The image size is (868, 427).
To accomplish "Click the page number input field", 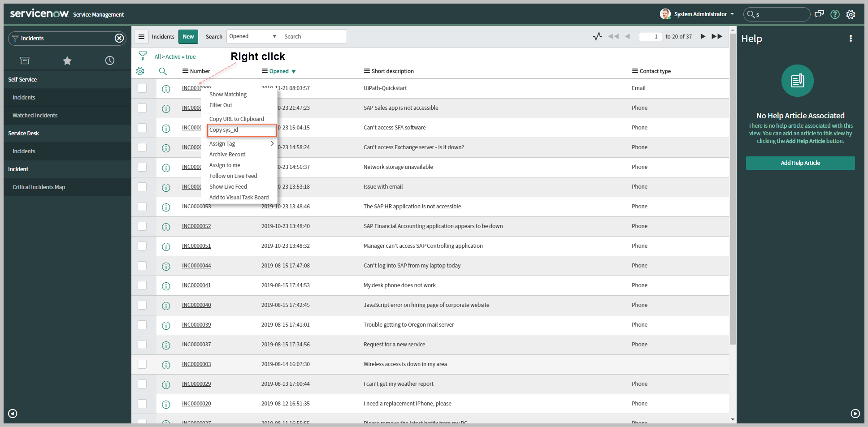I will [651, 36].
